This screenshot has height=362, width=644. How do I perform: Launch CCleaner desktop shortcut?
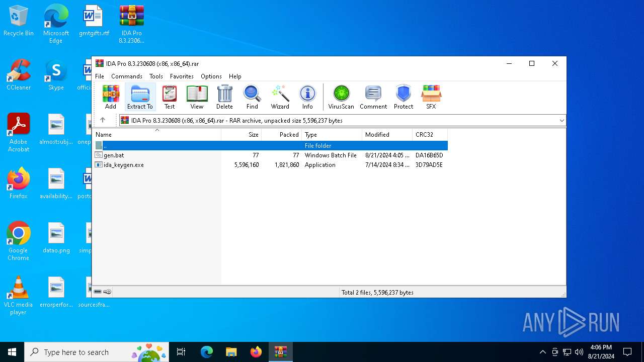(19, 75)
